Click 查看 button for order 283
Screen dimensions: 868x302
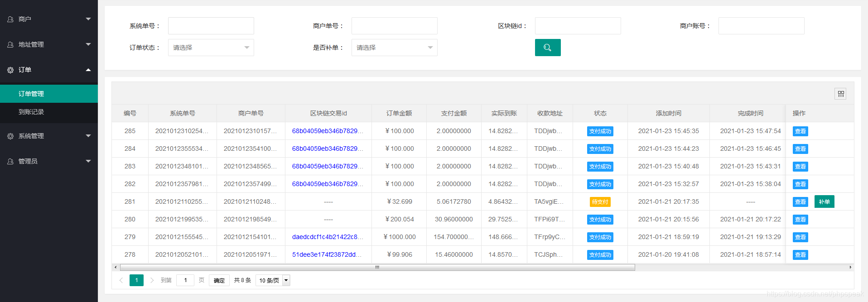[x=800, y=167]
